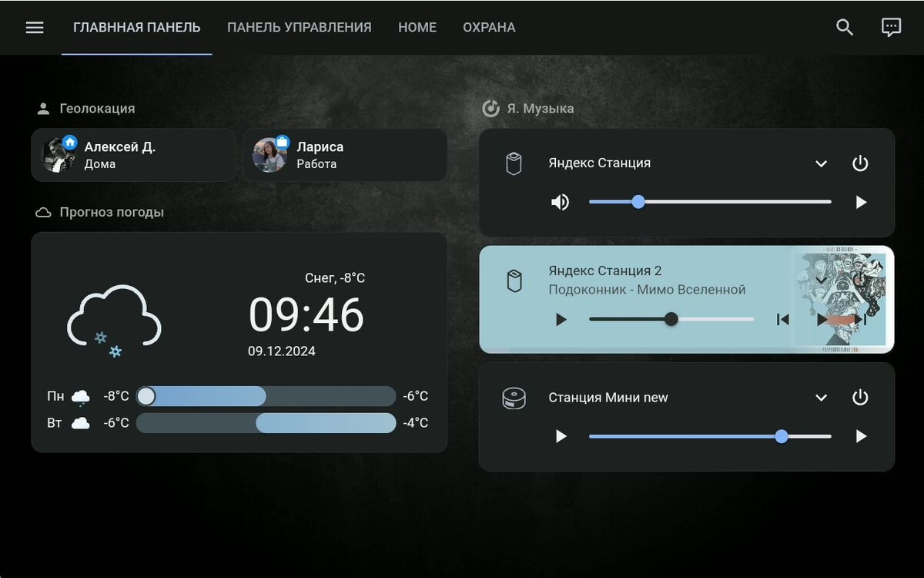Click the Monday temperature range bar

pyautogui.click(x=266, y=396)
